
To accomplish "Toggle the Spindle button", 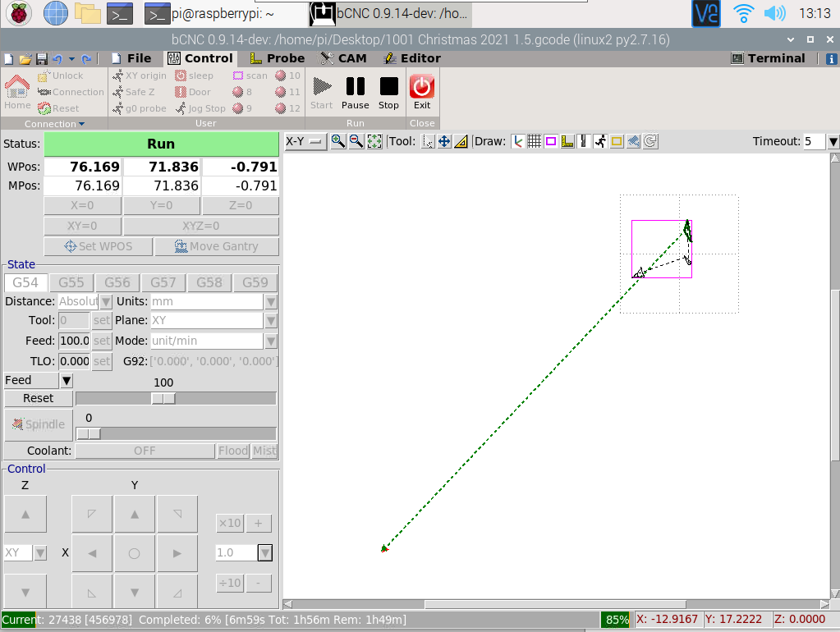I will [x=39, y=424].
